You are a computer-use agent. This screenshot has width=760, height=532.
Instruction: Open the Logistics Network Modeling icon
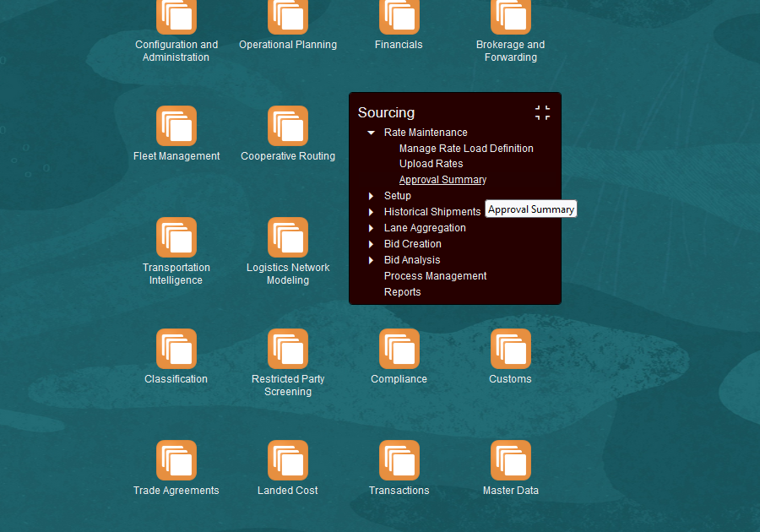pos(288,237)
